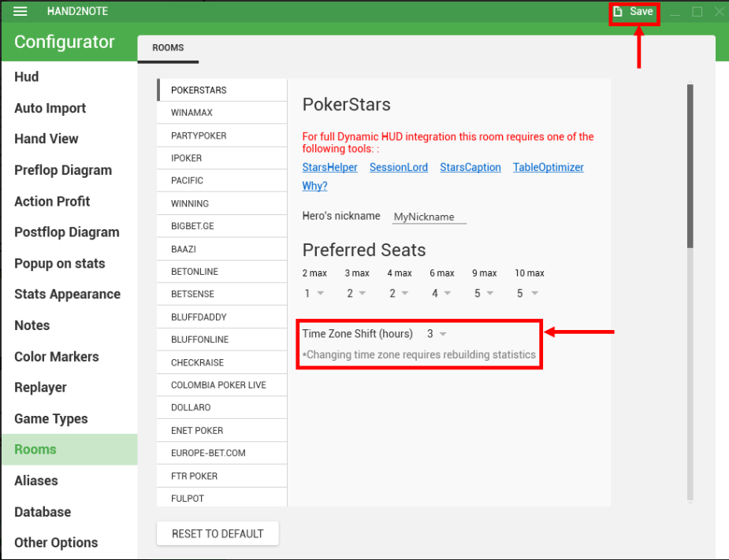
Task: Select DOLLARO room
Action: click(221, 407)
